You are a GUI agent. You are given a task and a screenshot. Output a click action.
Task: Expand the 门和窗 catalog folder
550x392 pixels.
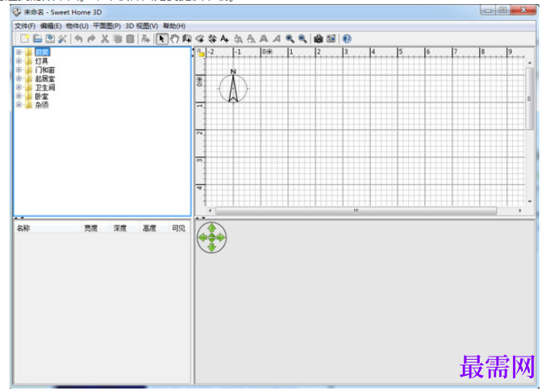(19, 69)
